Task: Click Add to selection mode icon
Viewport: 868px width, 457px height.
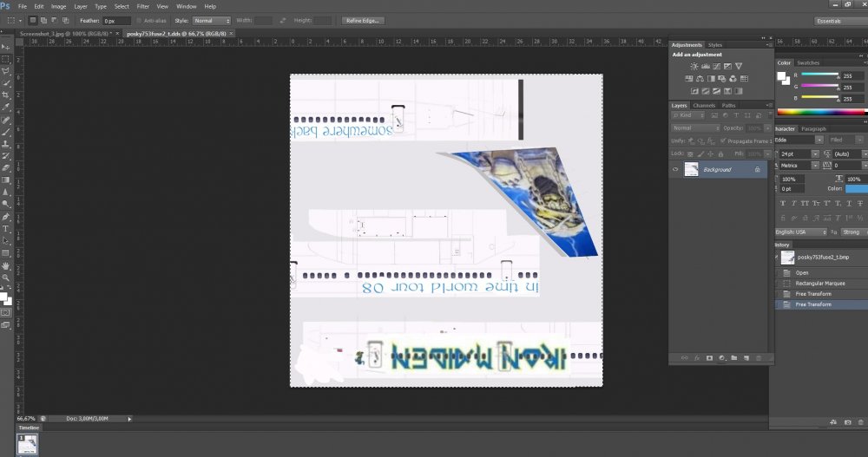Action: pyautogui.click(x=43, y=21)
